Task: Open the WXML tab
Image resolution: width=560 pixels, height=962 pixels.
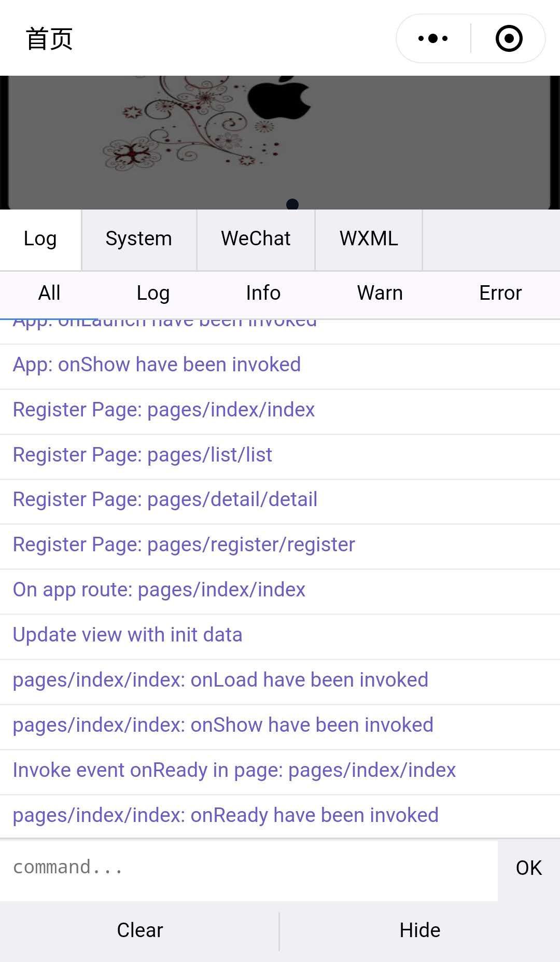Action: pyautogui.click(x=369, y=239)
